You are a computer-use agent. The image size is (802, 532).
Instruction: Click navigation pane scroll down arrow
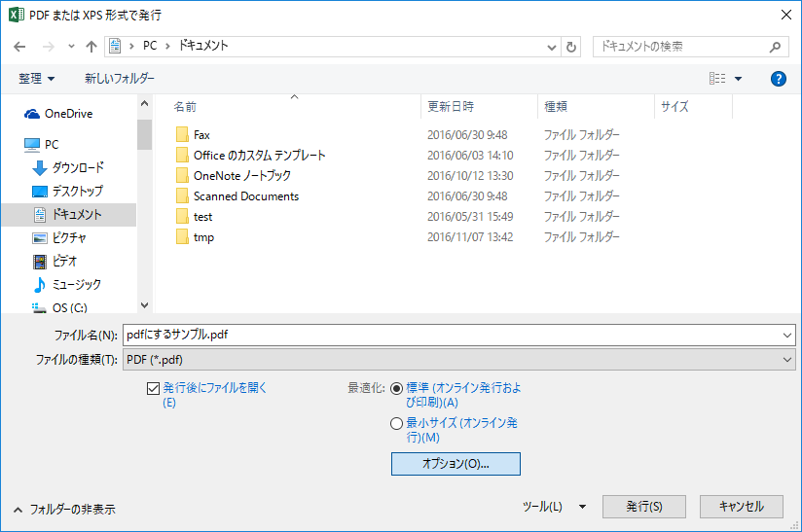[144, 305]
